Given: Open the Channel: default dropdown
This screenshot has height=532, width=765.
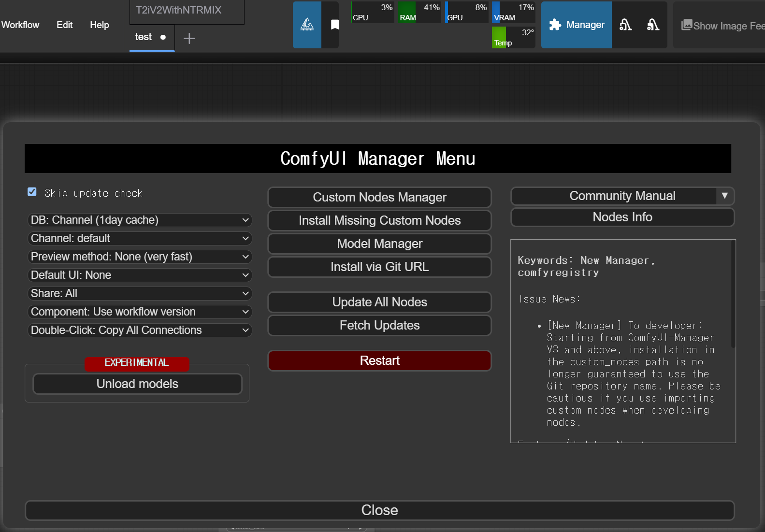Looking at the screenshot, I should pos(140,238).
